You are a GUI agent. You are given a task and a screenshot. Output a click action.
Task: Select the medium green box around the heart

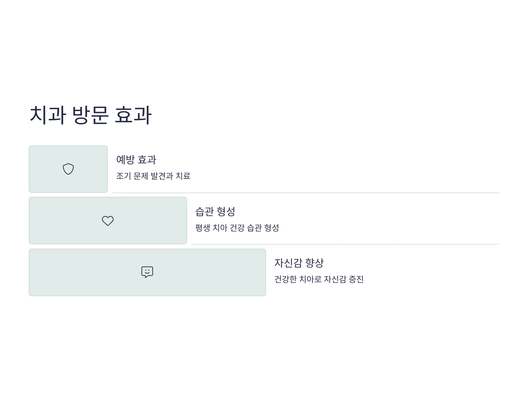(108, 221)
